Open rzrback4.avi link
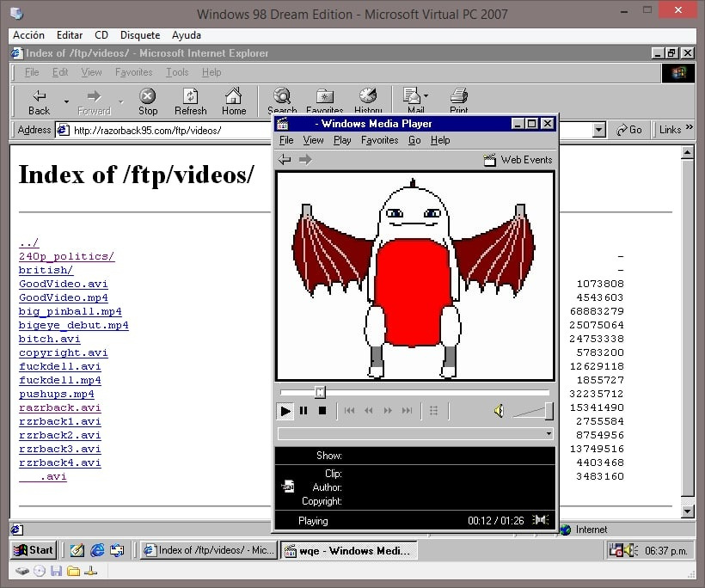The image size is (705, 588). click(60, 462)
